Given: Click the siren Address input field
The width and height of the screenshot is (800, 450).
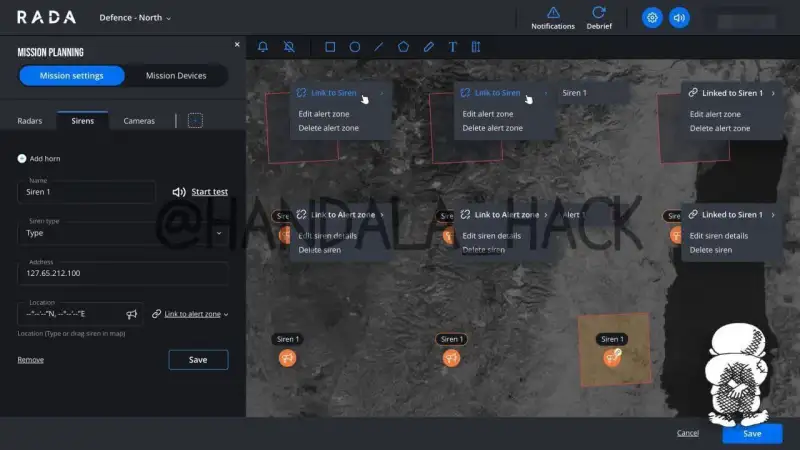Looking at the screenshot, I should coord(123,273).
